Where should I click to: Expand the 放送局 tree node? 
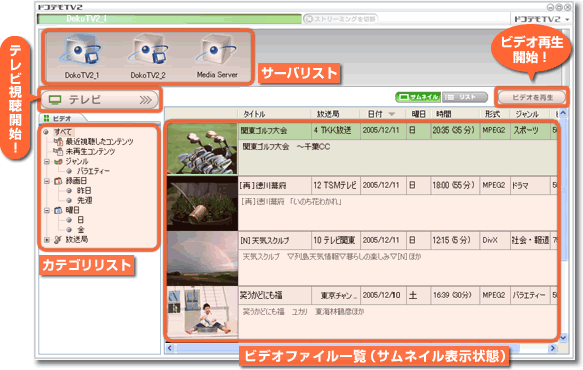(x=46, y=239)
